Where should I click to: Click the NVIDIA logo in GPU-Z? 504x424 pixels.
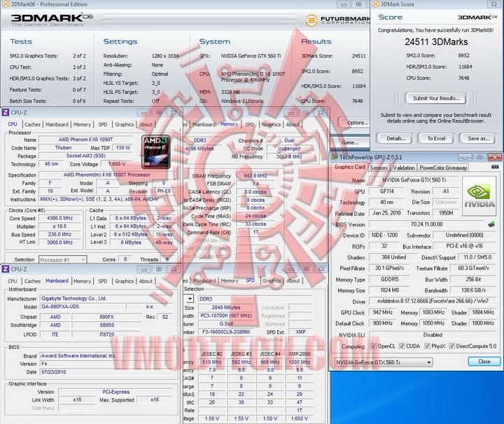click(479, 196)
